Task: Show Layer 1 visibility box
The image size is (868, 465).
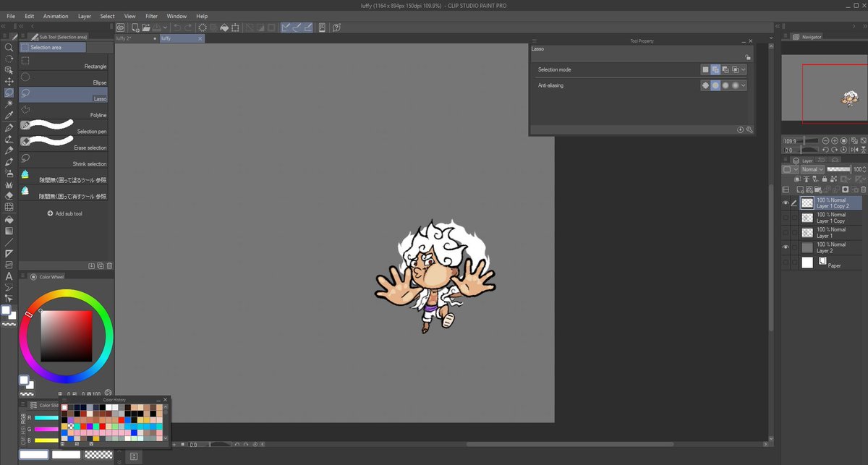Action: click(x=786, y=232)
